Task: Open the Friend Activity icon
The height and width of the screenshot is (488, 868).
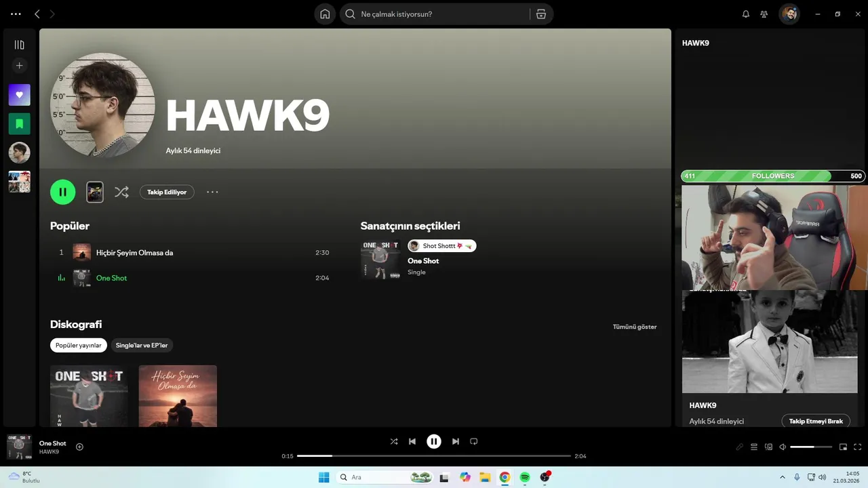Action: [x=764, y=14]
